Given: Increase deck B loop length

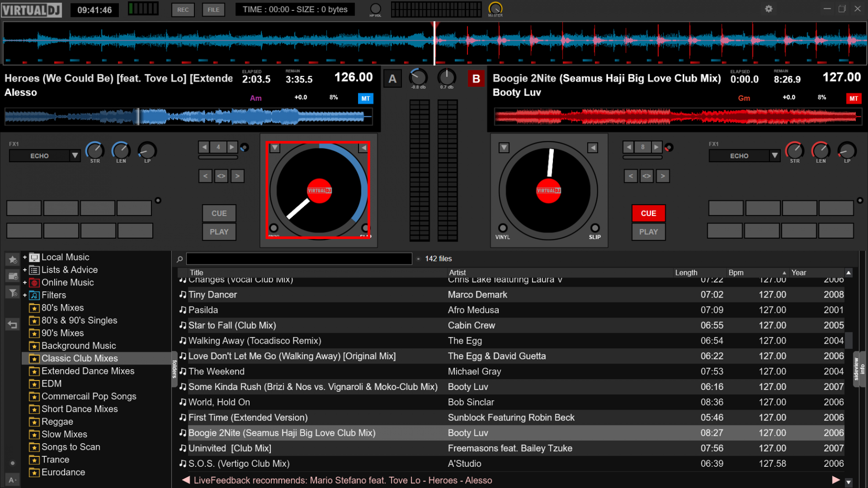Looking at the screenshot, I should point(656,147).
